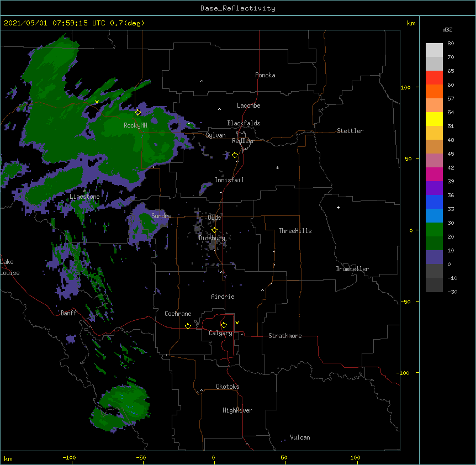This screenshot has width=476, height=465.
Task: Click the Sylvan label
Action: click(215, 135)
